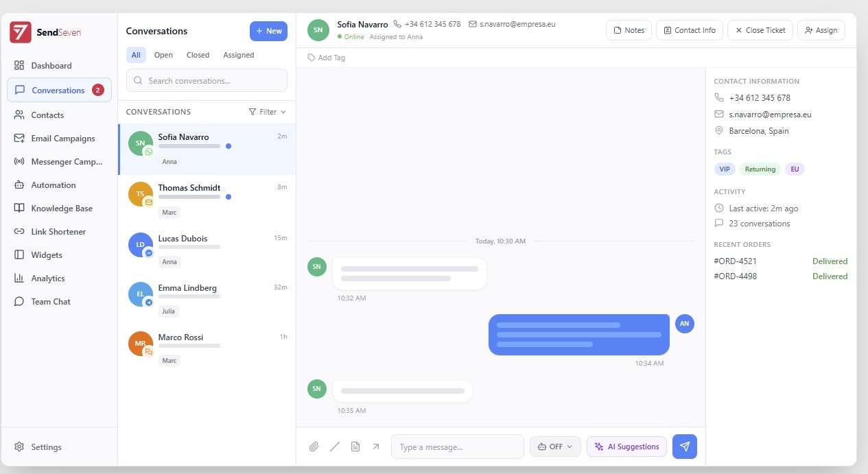The width and height of the screenshot is (868, 474).
Task: Open Team Chat
Action: click(x=49, y=301)
